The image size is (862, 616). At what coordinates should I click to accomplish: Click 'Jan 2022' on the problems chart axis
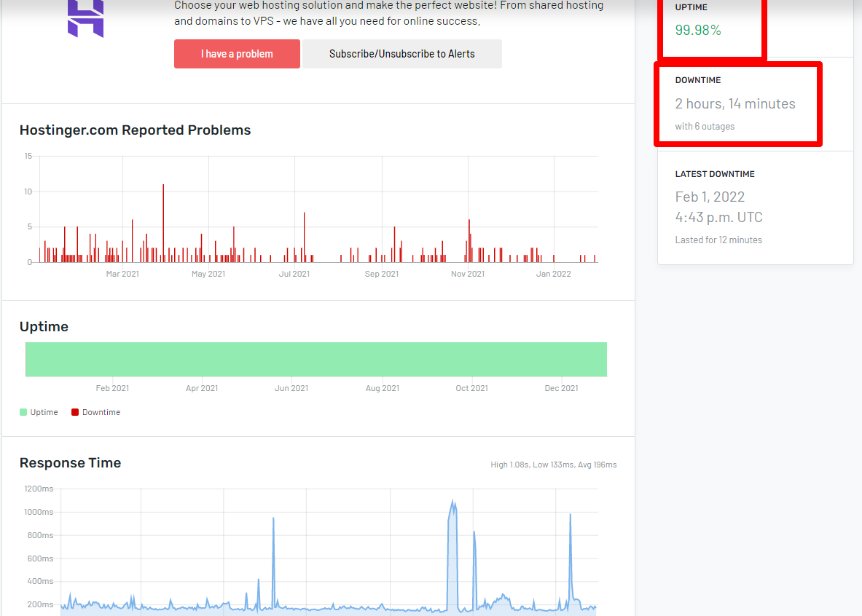[x=554, y=274]
